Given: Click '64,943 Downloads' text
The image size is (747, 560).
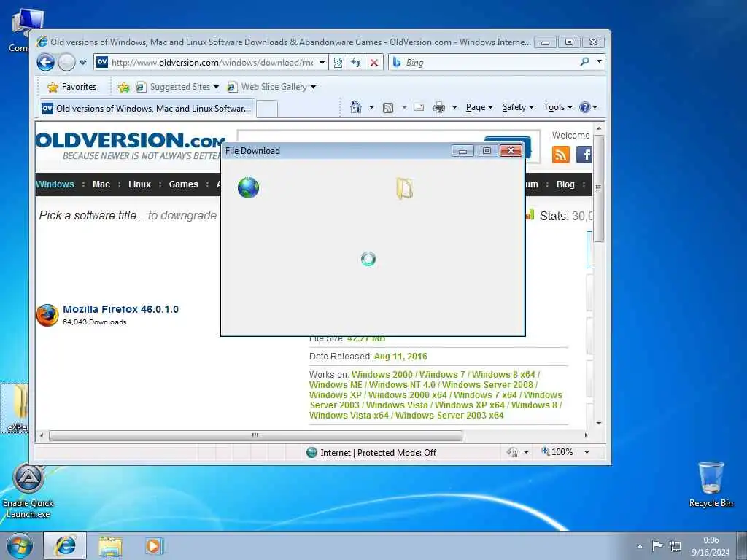Looking at the screenshot, I should [94, 322].
